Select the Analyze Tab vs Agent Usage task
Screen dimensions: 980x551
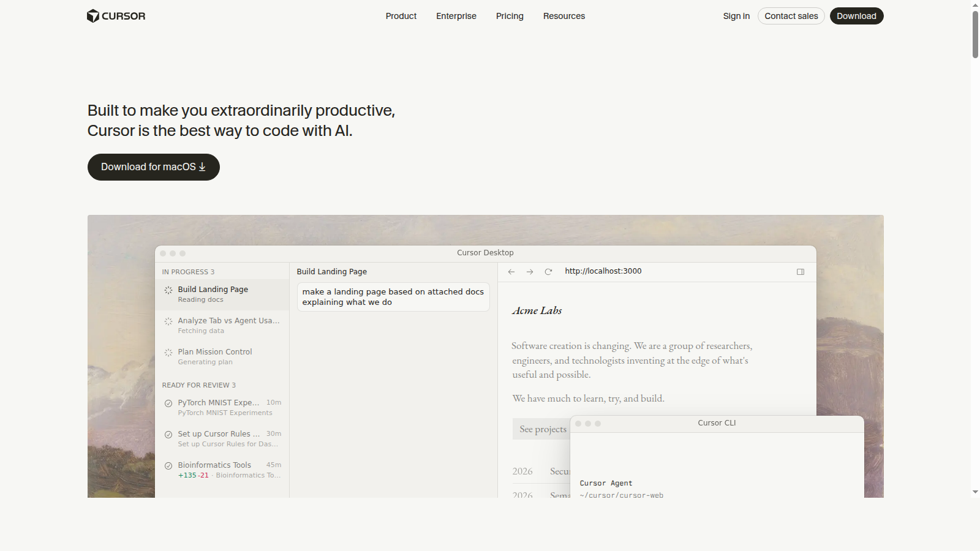pyautogui.click(x=222, y=326)
